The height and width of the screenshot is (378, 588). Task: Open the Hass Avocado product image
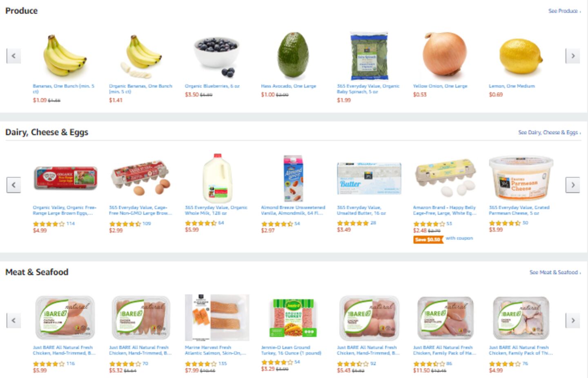pos(292,56)
